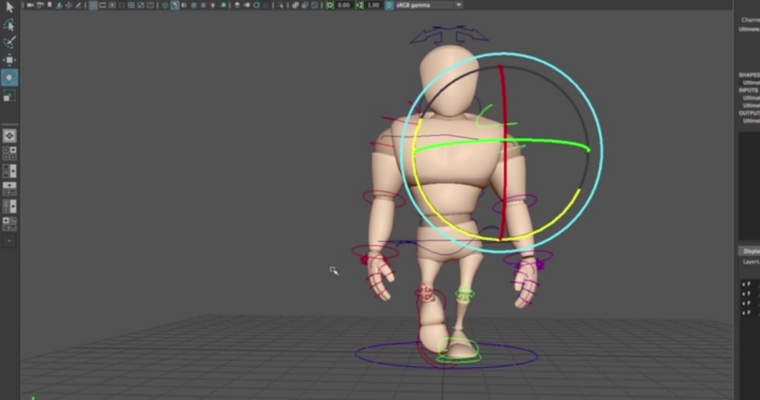
Task: Open the Layers menu
Action: click(x=751, y=262)
